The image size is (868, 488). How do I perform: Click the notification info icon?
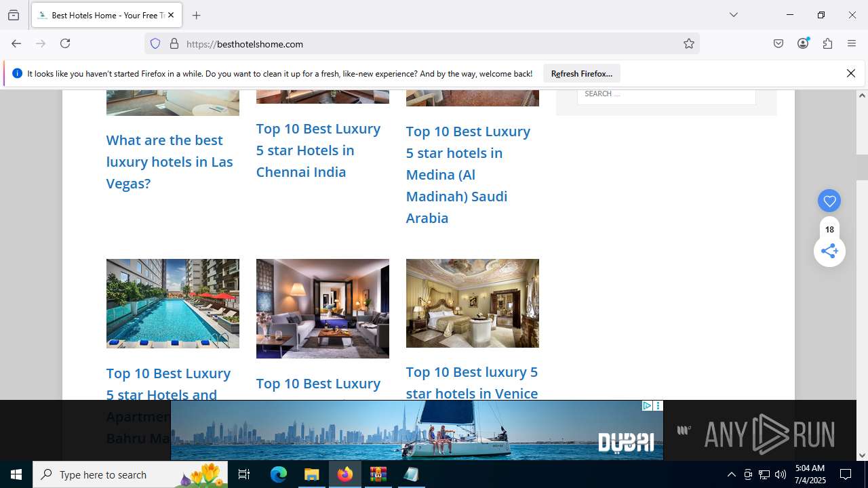pos(17,73)
